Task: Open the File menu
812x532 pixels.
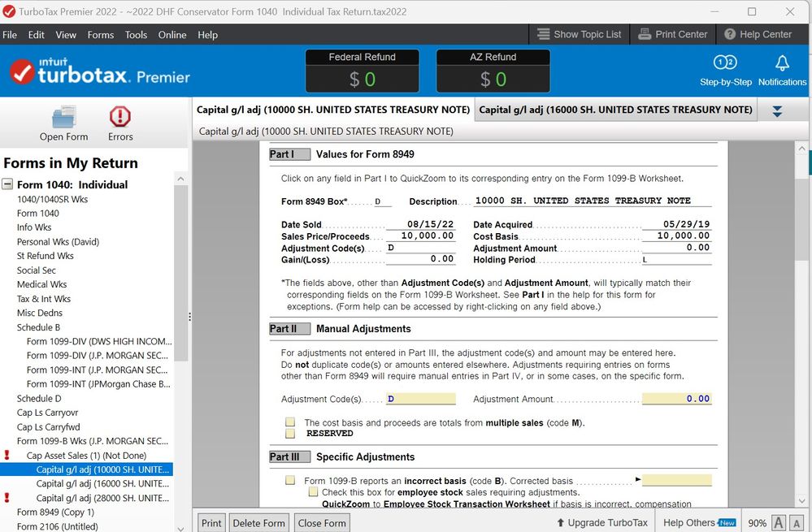Action: 9,35
